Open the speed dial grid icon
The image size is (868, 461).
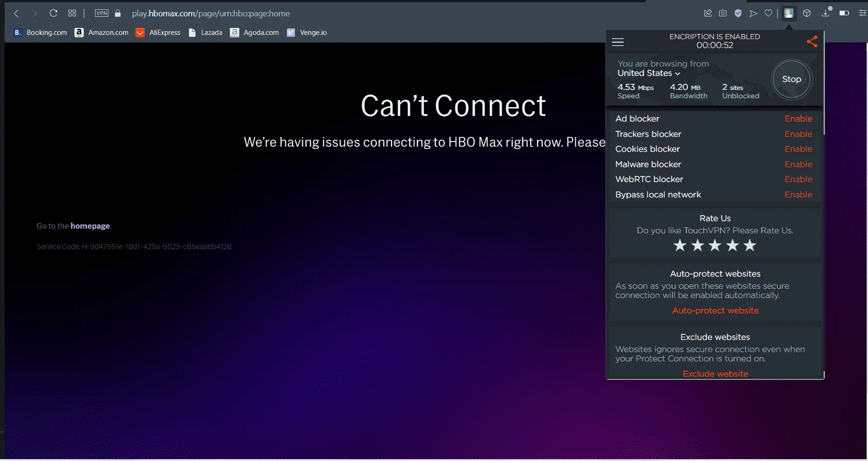[72, 13]
